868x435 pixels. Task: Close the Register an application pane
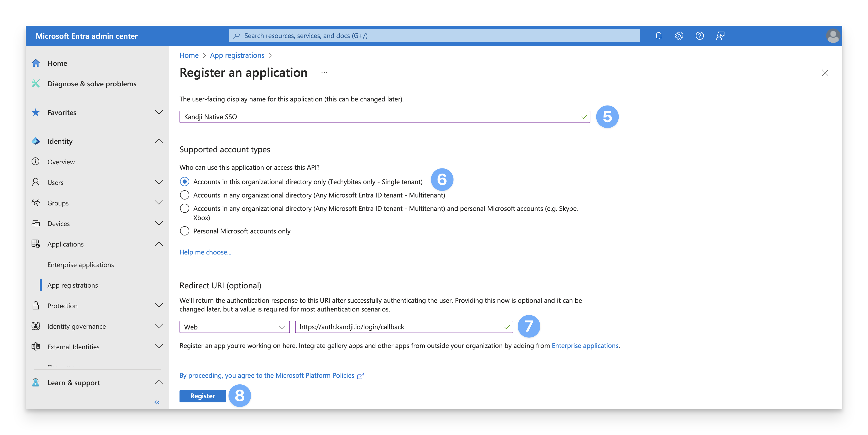coord(825,73)
